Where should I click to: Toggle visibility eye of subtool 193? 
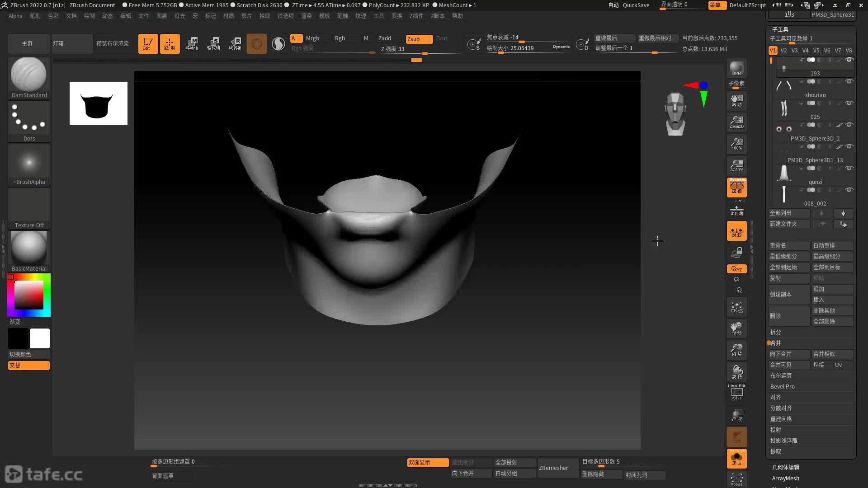coord(849,60)
